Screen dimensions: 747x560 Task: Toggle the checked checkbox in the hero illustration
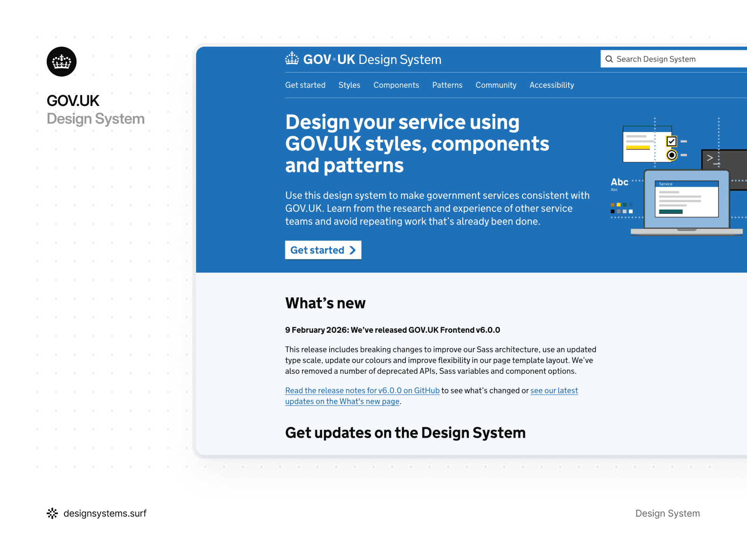[671, 141]
